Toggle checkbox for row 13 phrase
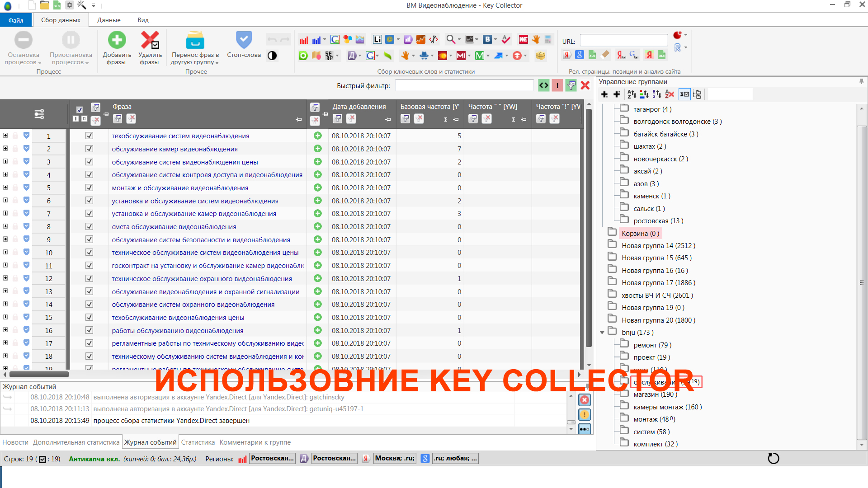Screen dimensions: 868x488 pyautogui.click(x=89, y=291)
